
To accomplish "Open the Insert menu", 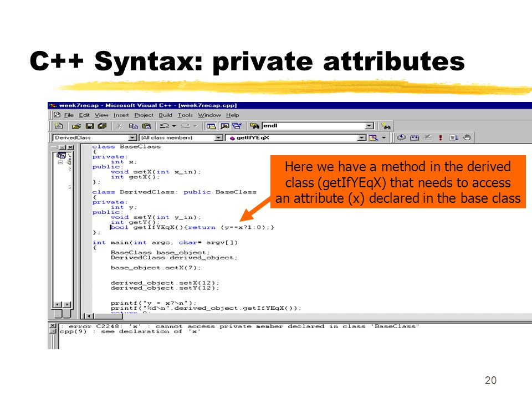I will pos(121,115).
